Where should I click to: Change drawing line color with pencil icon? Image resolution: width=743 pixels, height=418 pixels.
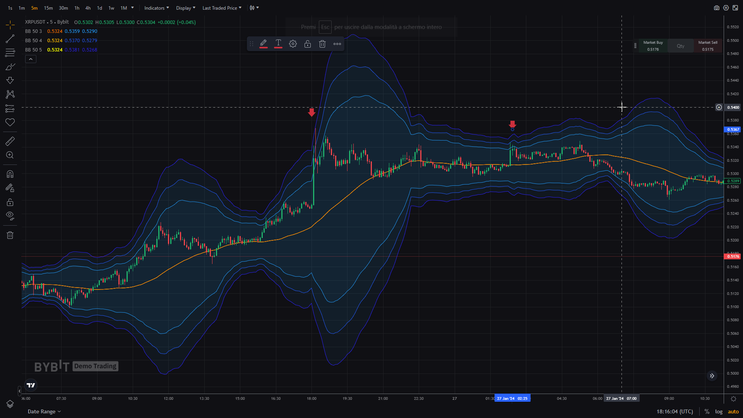[x=263, y=44]
